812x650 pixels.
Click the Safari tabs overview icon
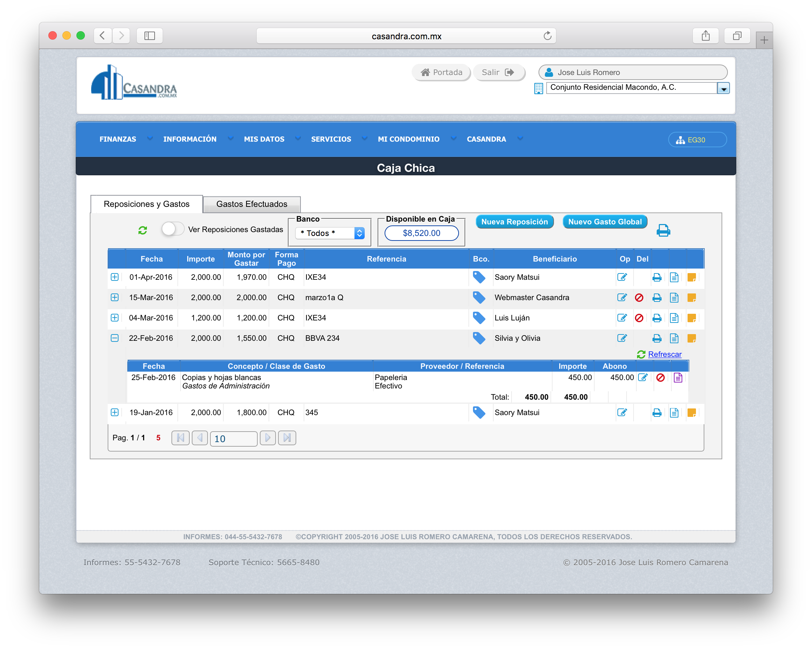click(737, 36)
